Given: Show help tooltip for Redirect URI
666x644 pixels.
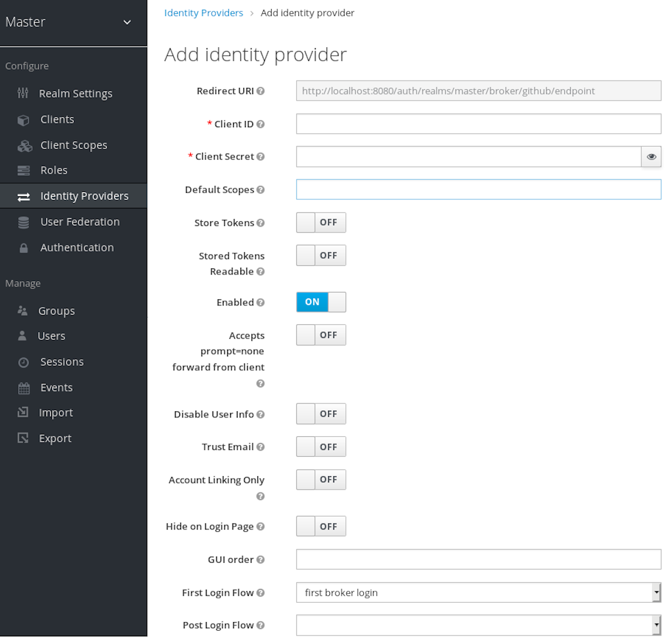Looking at the screenshot, I should click(x=260, y=91).
